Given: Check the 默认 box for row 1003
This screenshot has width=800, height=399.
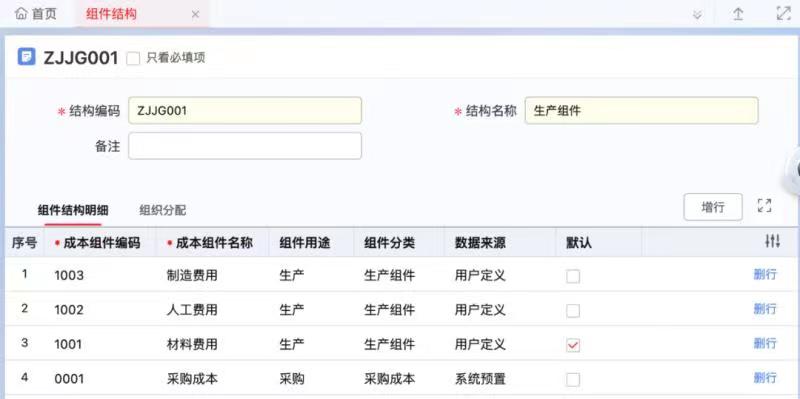Looking at the screenshot, I should pyautogui.click(x=573, y=276).
